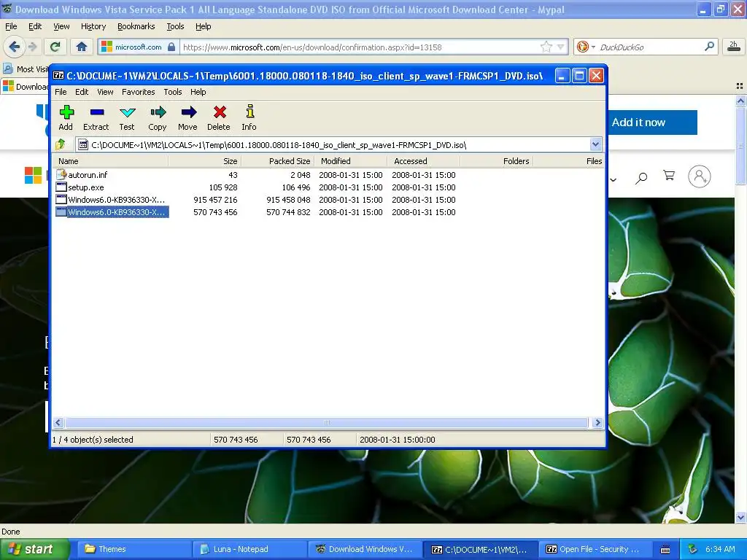Expand the URL bar history dropdown
Screen dimensions: 747x560
561,47
